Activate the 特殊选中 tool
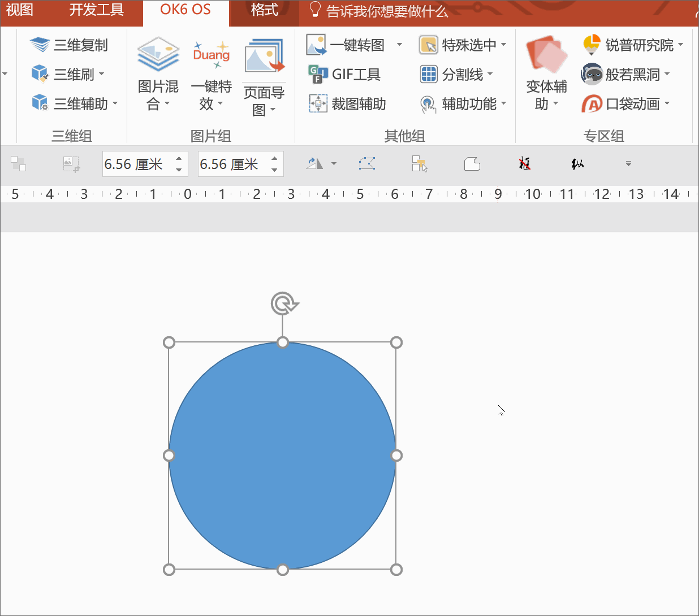 (459, 44)
